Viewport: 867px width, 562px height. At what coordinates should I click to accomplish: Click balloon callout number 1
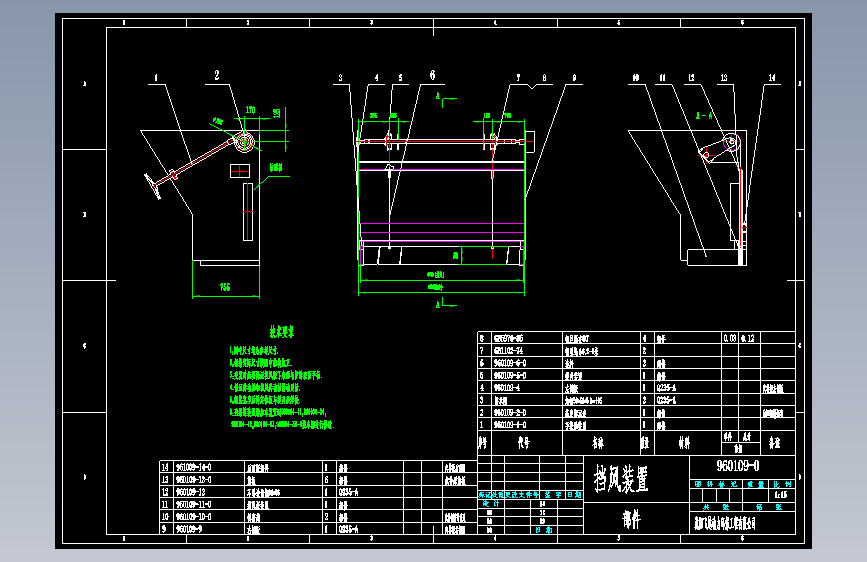[x=156, y=77]
